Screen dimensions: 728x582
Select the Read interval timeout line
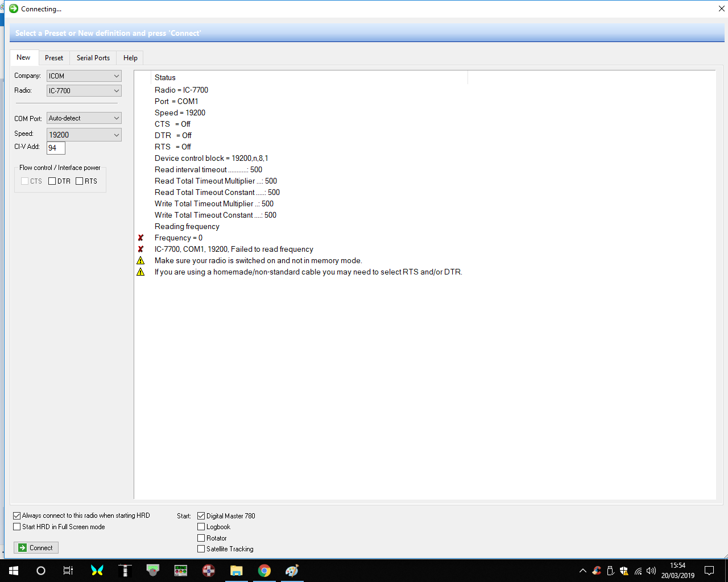tap(208, 169)
